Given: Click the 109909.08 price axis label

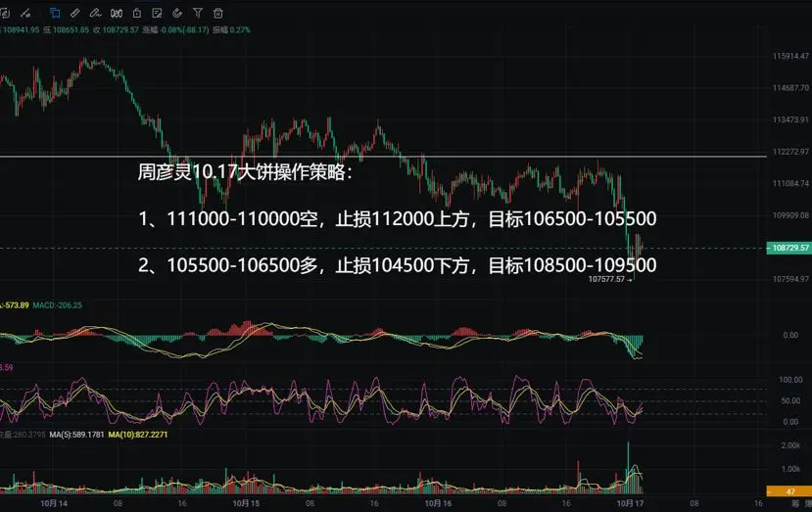Looking at the screenshot, I should (x=790, y=215).
